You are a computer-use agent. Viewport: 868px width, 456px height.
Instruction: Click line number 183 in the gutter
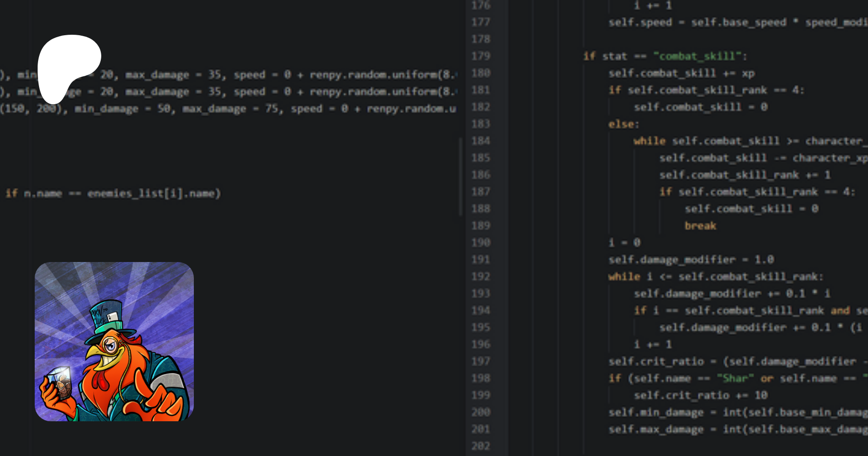pos(481,124)
